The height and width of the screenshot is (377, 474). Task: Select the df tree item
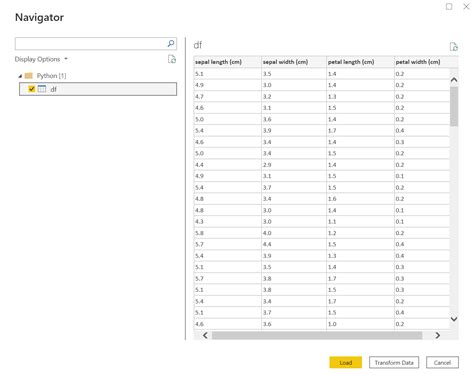(x=98, y=89)
